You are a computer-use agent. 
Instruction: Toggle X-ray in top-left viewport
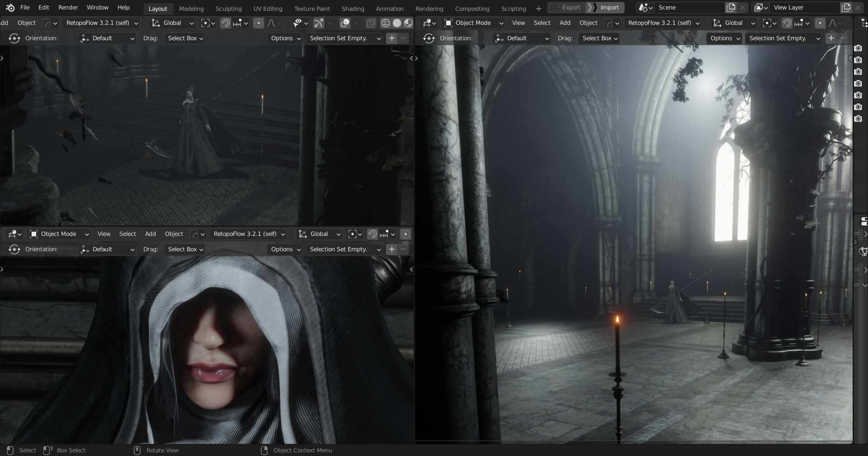click(x=371, y=23)
